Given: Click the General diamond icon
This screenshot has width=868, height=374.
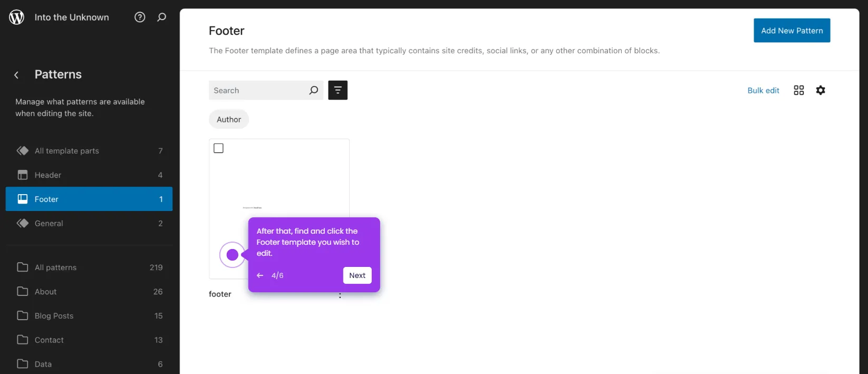Looking at the screenshot, I should 23,223.
